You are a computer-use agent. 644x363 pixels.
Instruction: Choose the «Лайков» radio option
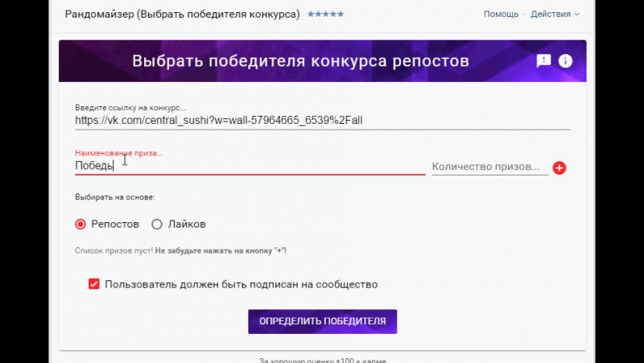[x=157, y=224]
